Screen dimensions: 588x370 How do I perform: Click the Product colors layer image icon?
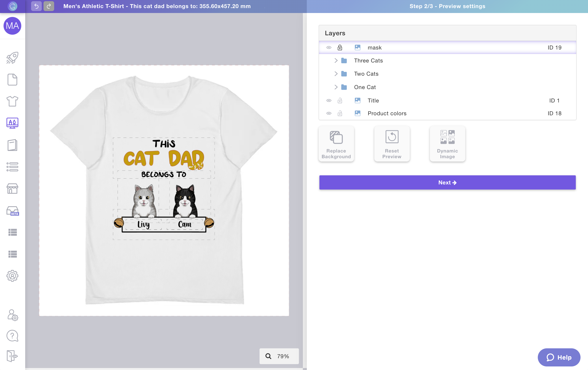pos(357,113)
